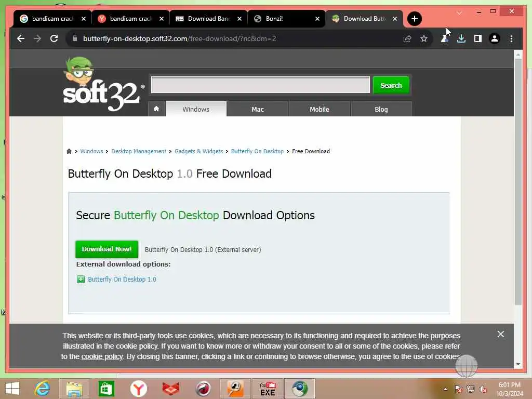Click the breadcrumb home icon
The image size is (532, 399).
tap(69, 151)
